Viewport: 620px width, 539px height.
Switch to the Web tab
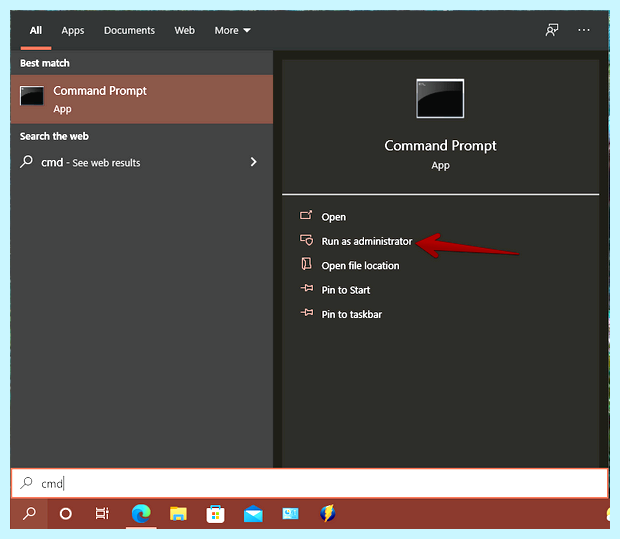(x=185, y=30)
